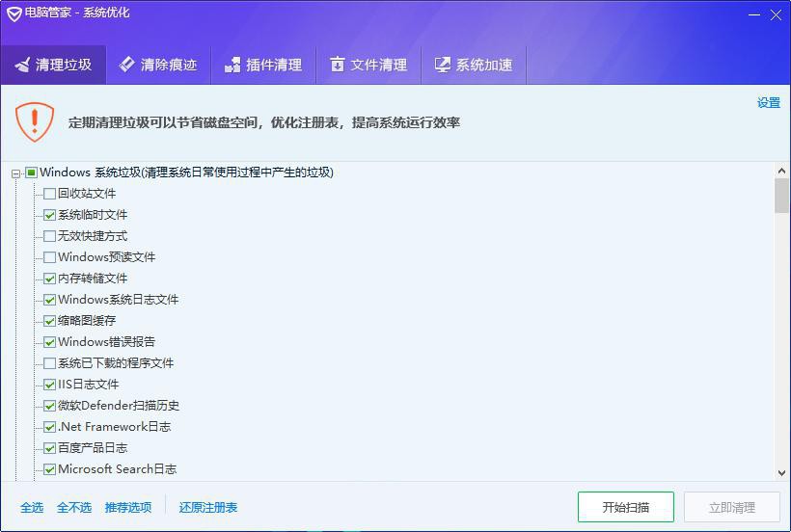Screen dimensions: 791x532
Task: Click the 立即清理 button
Action: click(x=732, y=507)
